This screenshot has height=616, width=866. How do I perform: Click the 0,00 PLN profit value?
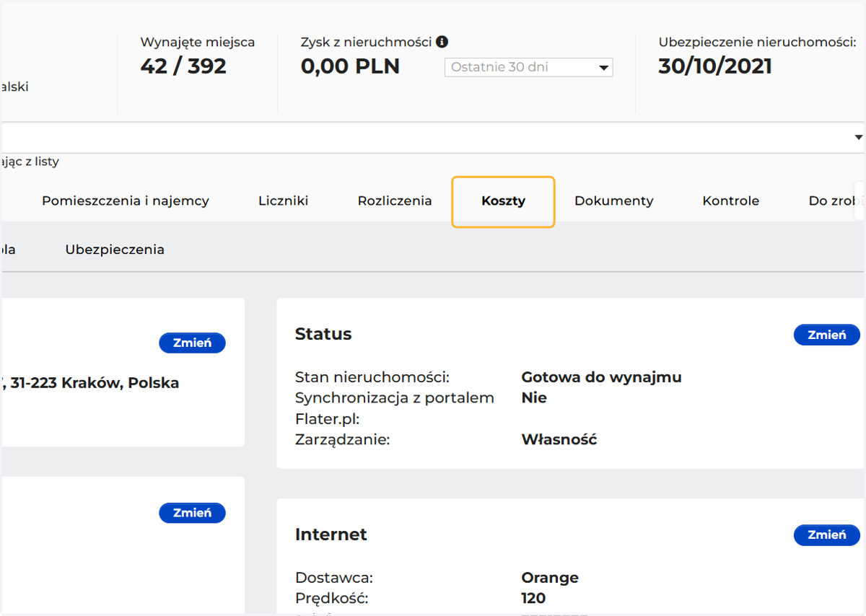(x=350, y=66)
